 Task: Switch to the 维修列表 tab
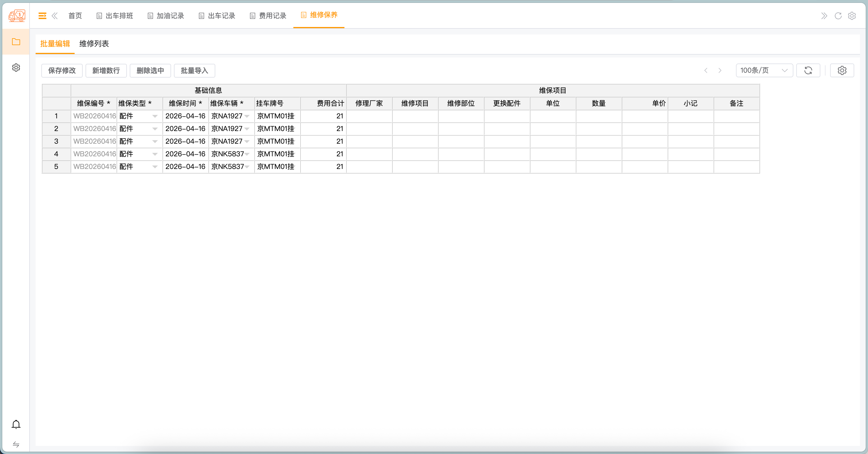point(94,44)
